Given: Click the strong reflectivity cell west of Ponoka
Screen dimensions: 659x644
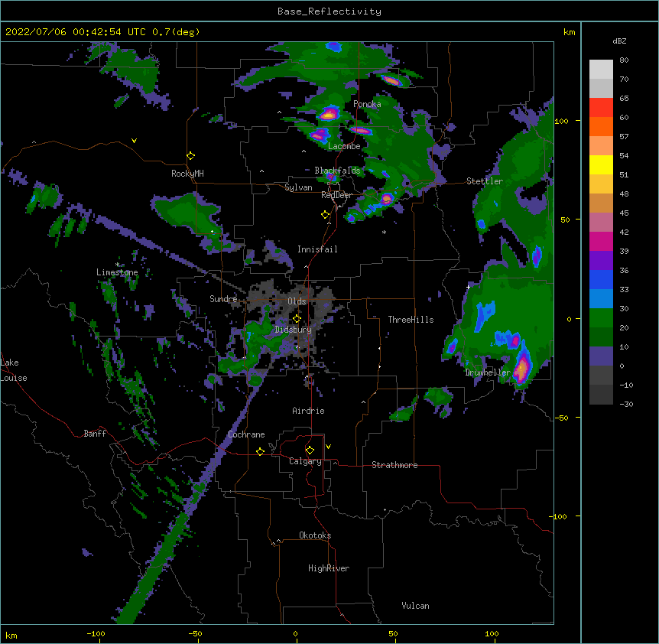Looking at the screenshot, I should [x=329, y=113].
